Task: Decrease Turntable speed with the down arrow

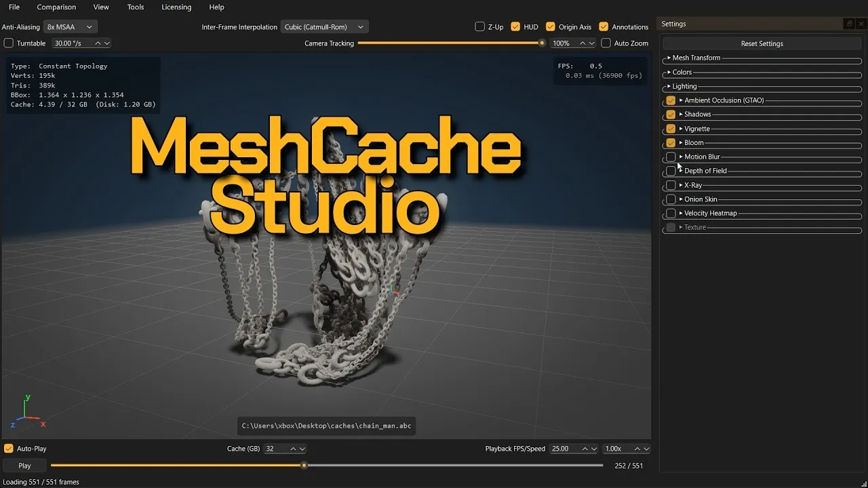Action: [x=106, y=43]
